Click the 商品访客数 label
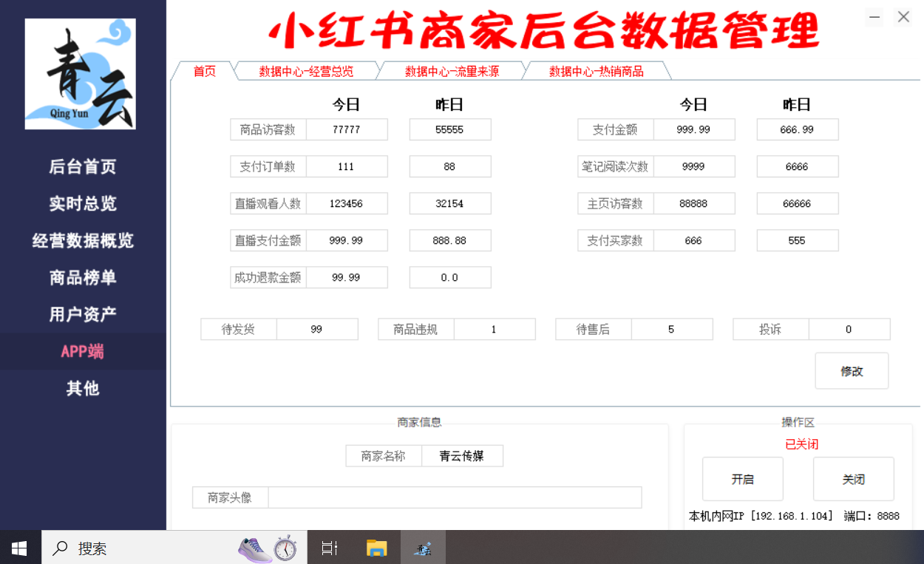 [x=268, y=129]
